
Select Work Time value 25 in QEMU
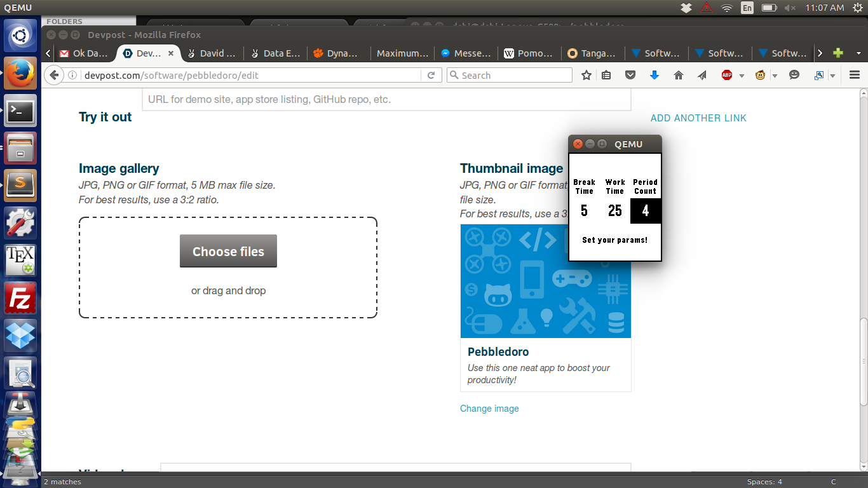click(614, 210)
